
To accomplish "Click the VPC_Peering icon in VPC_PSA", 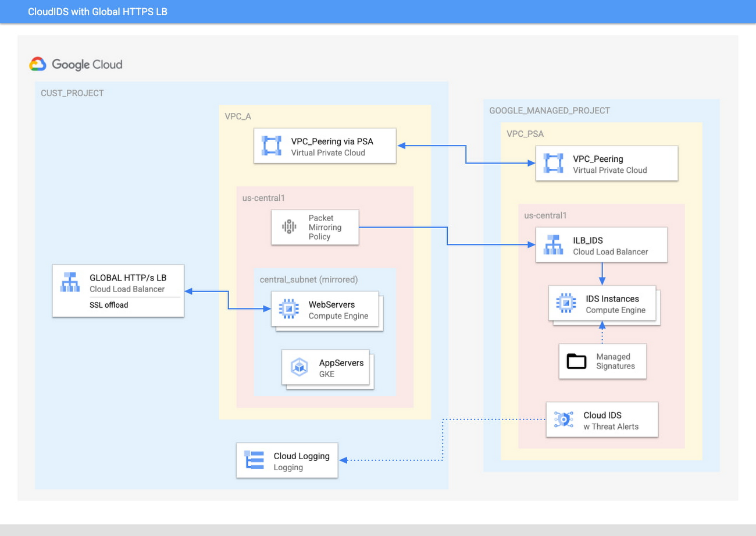I will [x=554, y=164].
